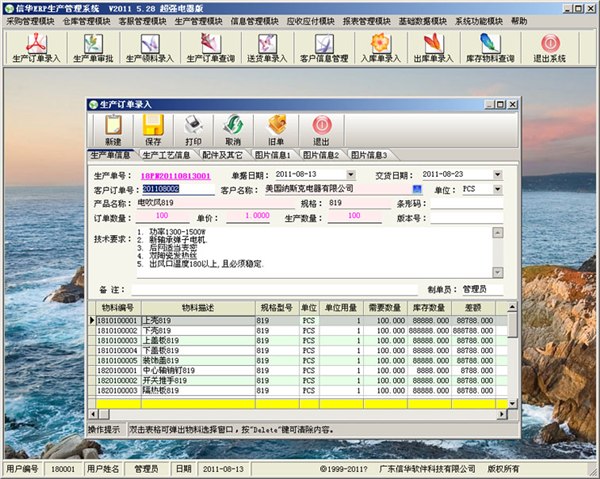
Task: Expand 单位 PCS dropdown
Action: pos(497,189)
